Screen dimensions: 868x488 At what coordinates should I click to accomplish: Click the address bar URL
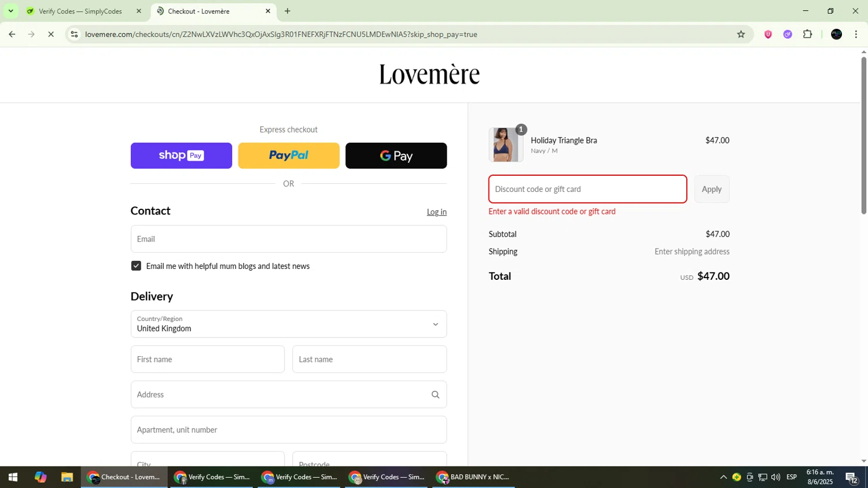281,35
